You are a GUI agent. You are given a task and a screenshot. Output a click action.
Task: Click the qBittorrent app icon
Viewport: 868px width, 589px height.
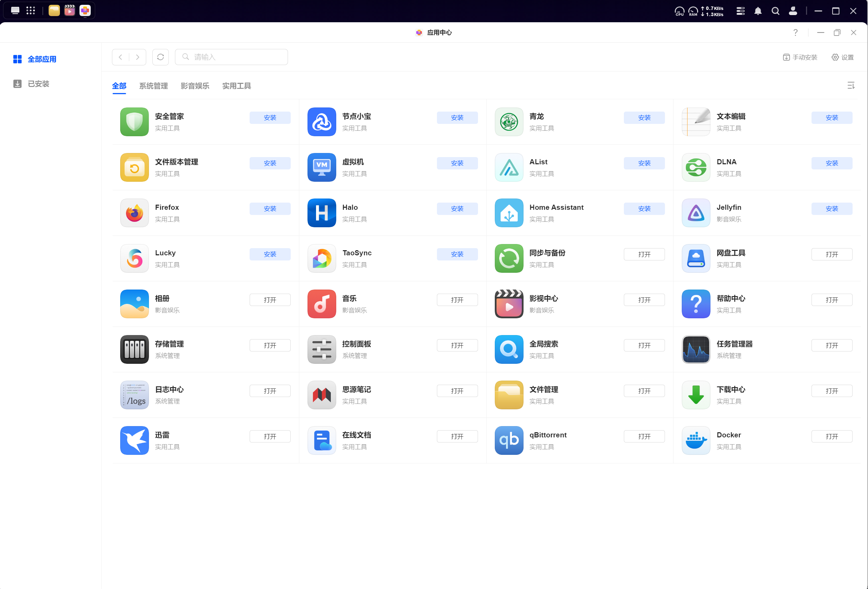click(509, 440)
